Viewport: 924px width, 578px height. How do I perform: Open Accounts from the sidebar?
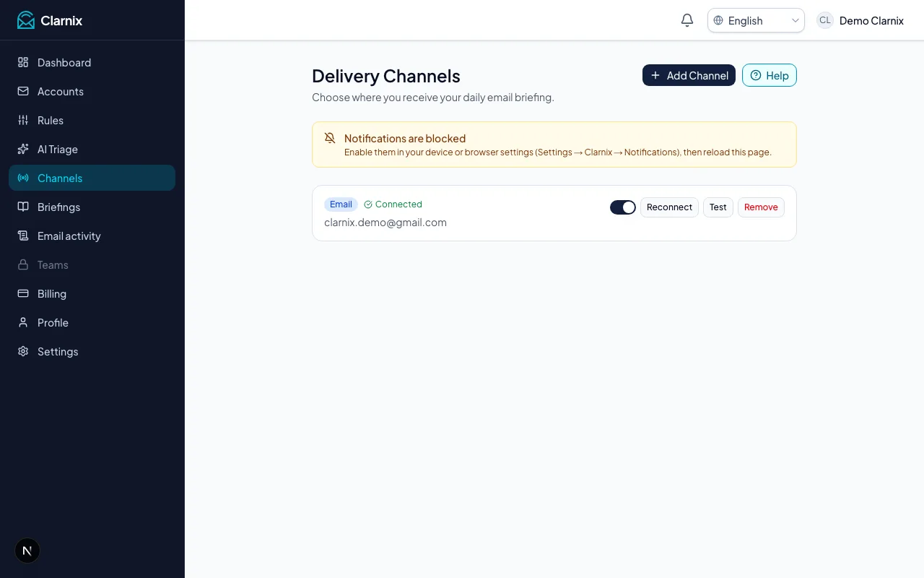tap(92, 91)
